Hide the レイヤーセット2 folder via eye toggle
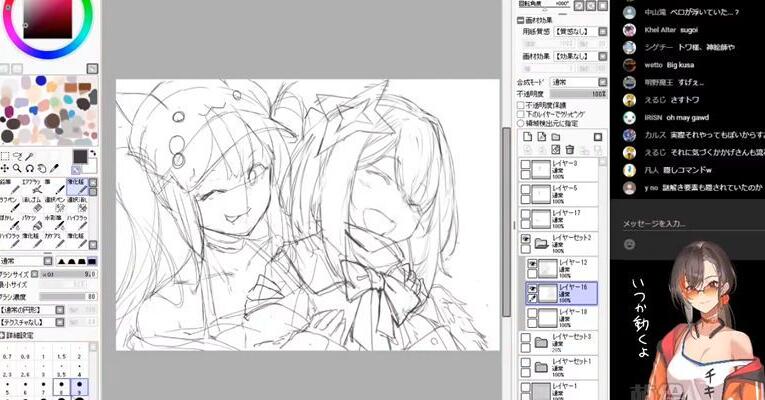This screenshot has height=400, width=765. (525, 239)
